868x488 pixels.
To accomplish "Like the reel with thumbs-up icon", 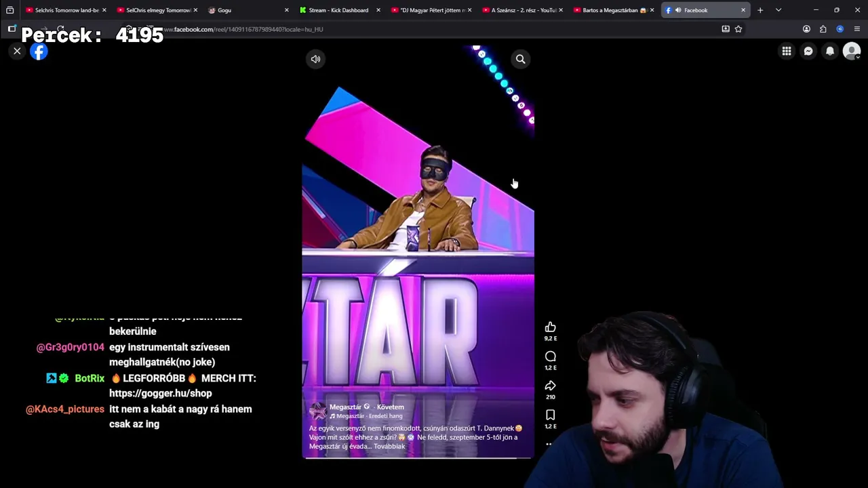I will [550, 327].
